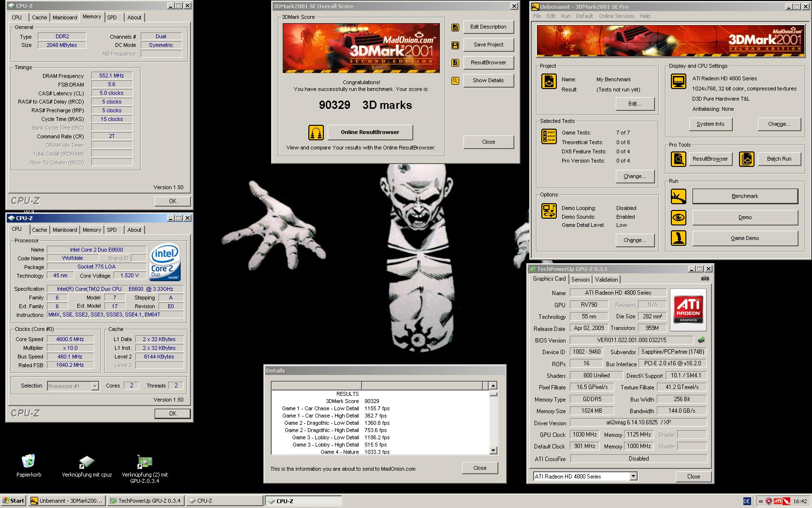Click the Batch Run icon
The width and height of the screenshot is (812, 508).
click(x=746, y=159)
